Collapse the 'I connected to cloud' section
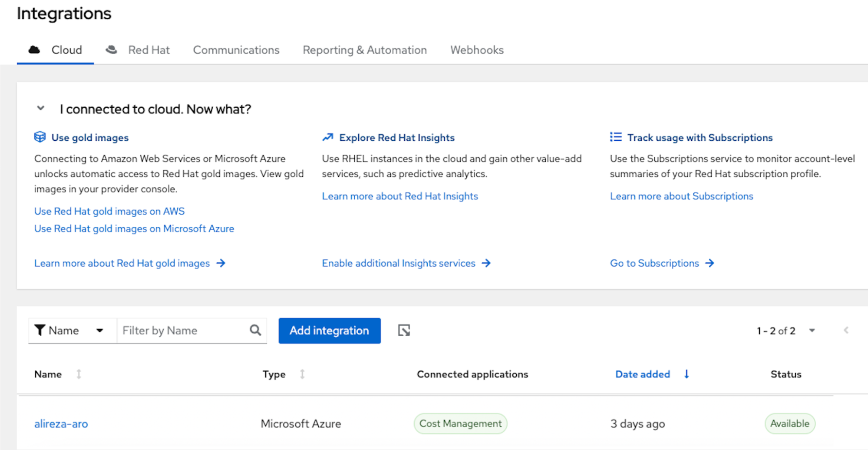The image size is (868, 450). (41, 108)
